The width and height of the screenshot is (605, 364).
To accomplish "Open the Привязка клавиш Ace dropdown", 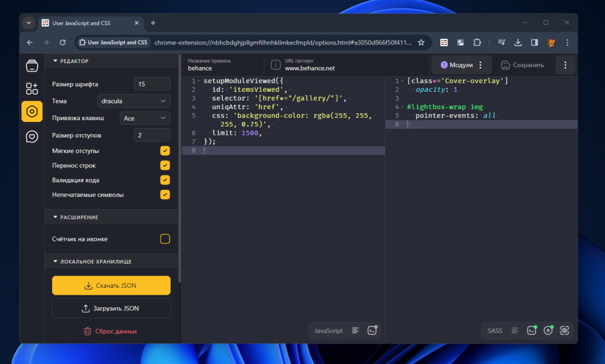I will pos(145,118).
